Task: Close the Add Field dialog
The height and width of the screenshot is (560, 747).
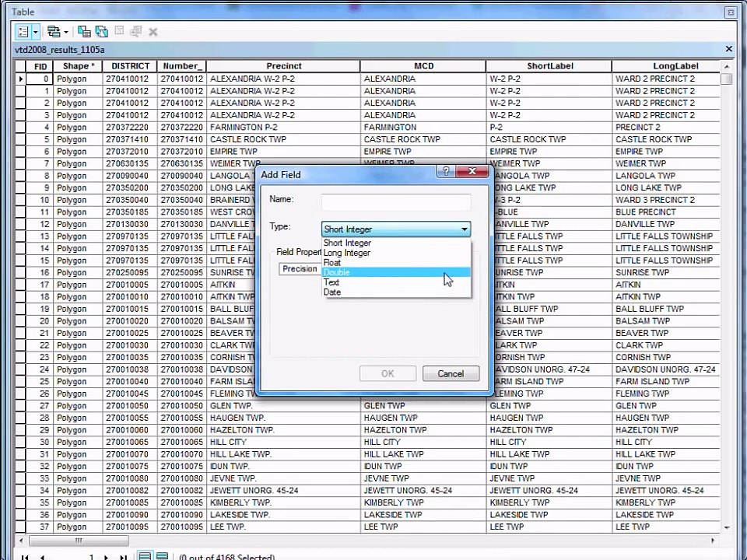Action: [472, 171]
